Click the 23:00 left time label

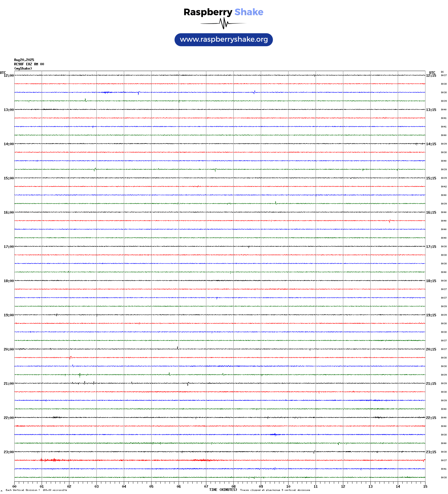click(x=9, y=452)
